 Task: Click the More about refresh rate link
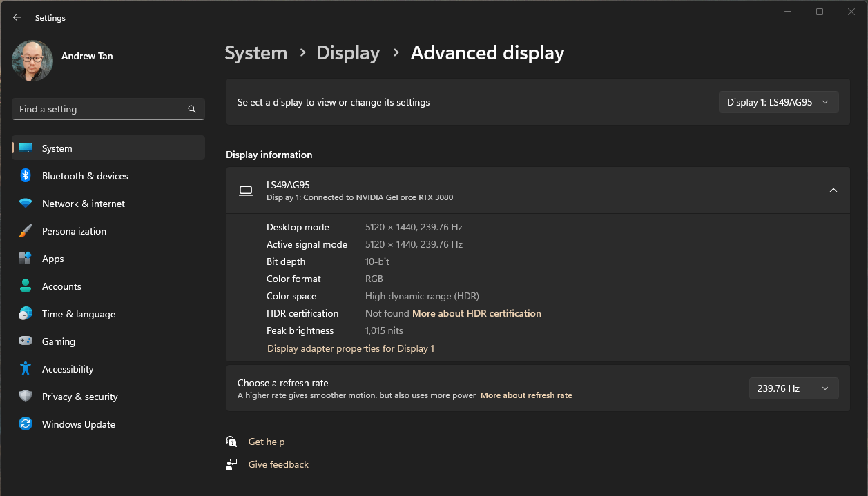tap(526, 395)
